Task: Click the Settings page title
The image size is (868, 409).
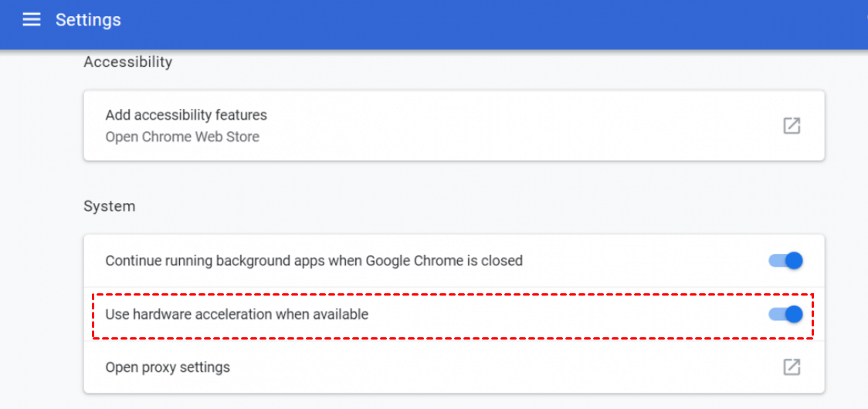Action: (x=88, y=20)
